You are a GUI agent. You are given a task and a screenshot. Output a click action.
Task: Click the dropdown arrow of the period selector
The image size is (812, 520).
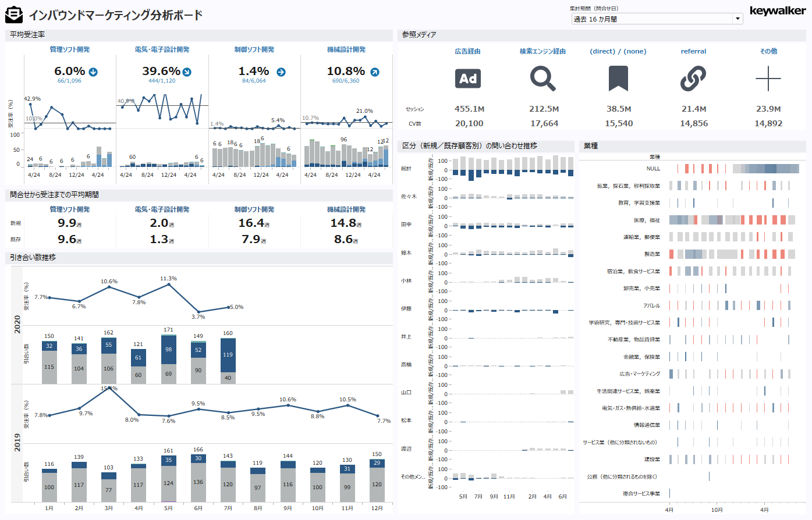(x=738, y=19)
